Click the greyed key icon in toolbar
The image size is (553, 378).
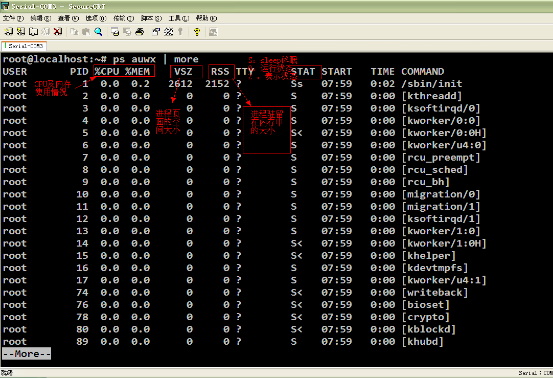(180, 32)
